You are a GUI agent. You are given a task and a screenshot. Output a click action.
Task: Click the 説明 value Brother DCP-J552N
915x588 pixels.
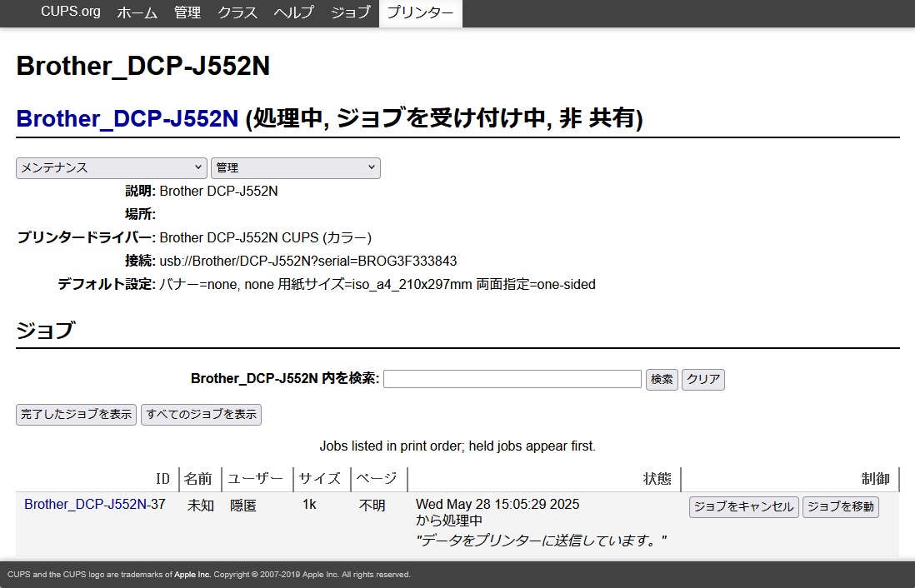click(x=219, y=191)
